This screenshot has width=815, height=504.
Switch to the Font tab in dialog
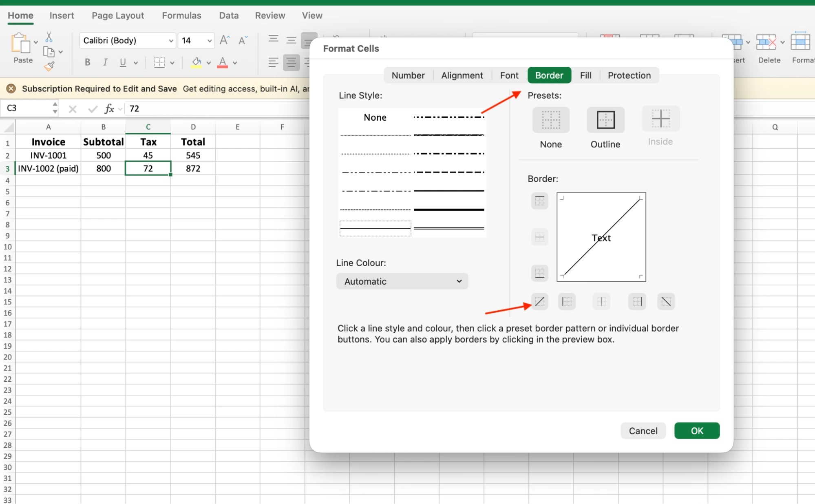[509, 75]
